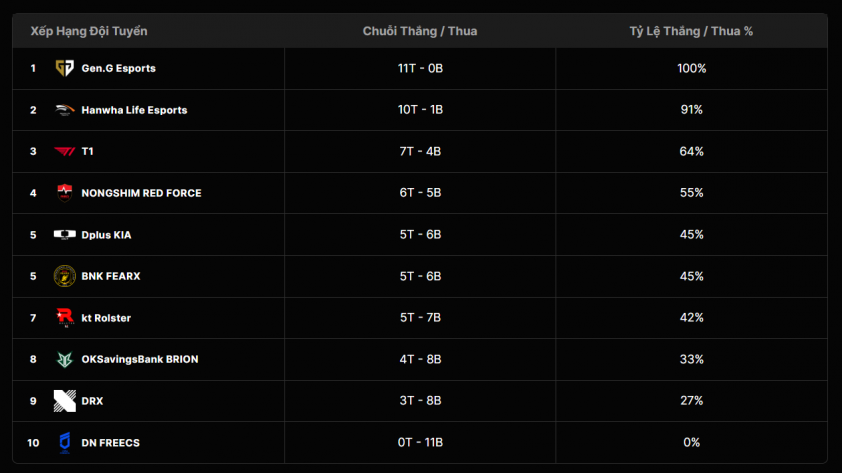The height and width of the screenshot is (473, 842).
Task: Open the Gen.G Esports team name link
Action: tap(119, 68)
